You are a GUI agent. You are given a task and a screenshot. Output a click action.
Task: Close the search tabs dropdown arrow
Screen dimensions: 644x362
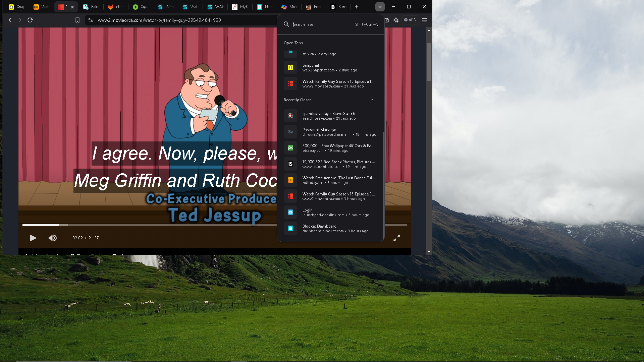[380, 7]
